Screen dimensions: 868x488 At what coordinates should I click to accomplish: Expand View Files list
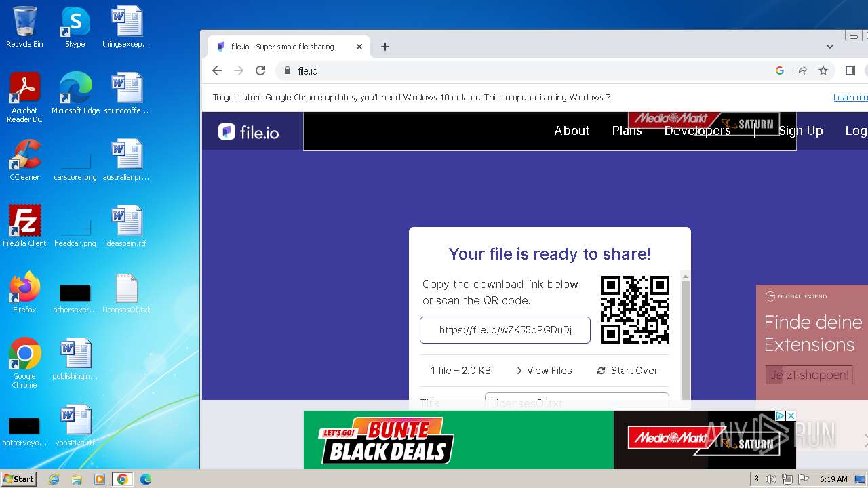544,371
